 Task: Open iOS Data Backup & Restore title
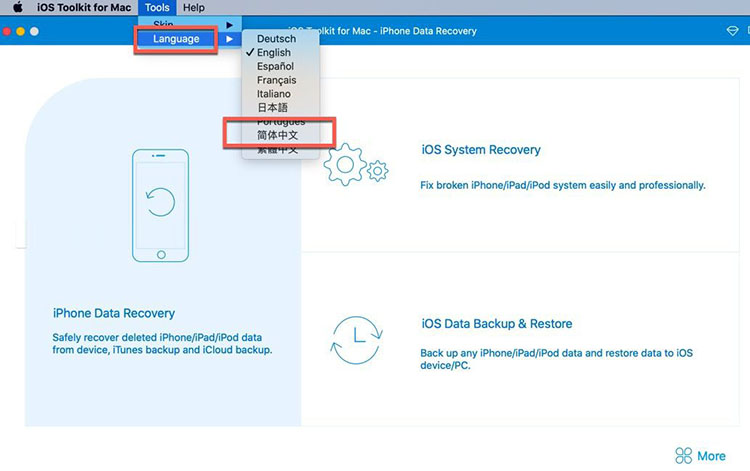click(x=496, y=324)
